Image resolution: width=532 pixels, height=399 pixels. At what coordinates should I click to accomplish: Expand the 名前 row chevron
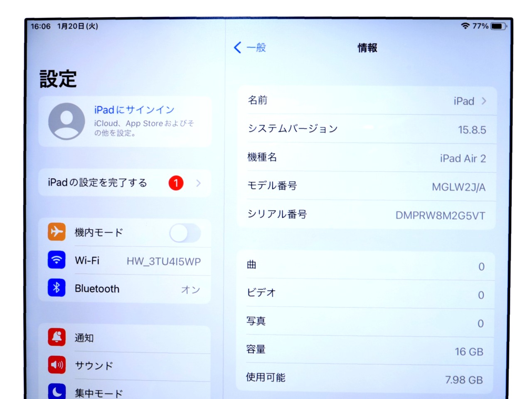coord(484,101)
